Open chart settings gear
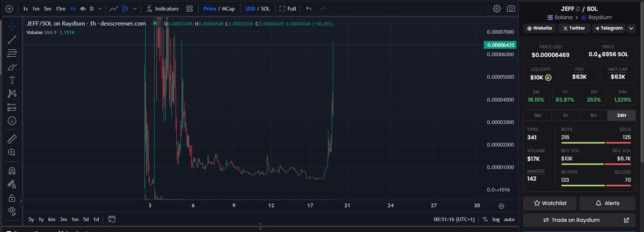This screenshot has width=644, height=232. pos(497,9)
